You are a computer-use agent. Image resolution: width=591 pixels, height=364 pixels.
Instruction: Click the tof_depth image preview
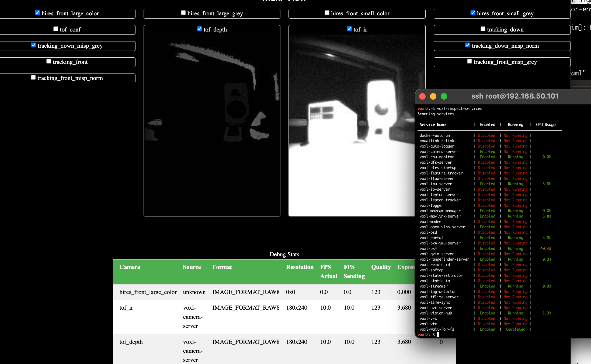(212, 125)
